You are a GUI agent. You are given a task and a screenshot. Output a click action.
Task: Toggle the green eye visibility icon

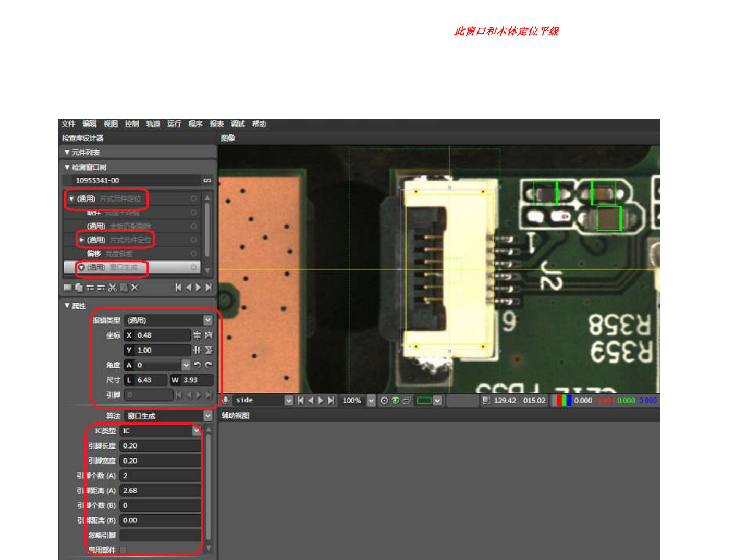click(x=395, y=401)
